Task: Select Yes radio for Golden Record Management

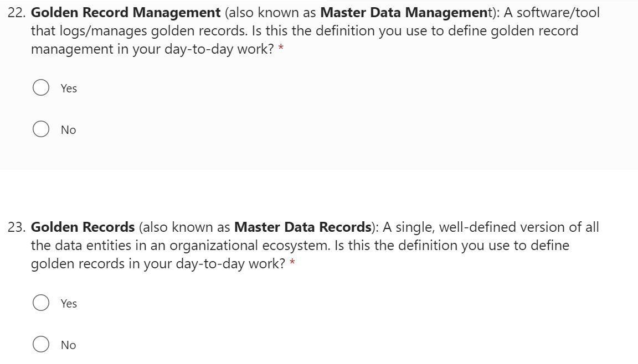Action: tap(40, 89)
